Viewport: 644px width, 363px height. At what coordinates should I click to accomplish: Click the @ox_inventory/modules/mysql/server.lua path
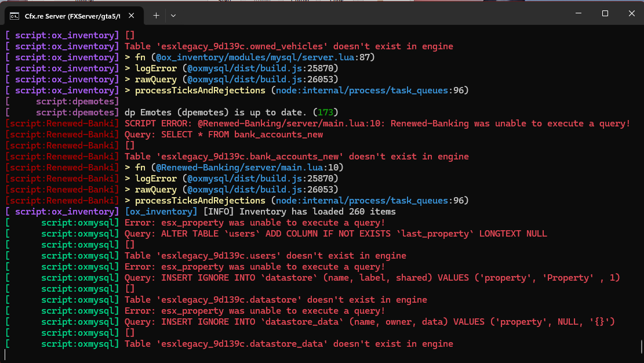click(254, 57)
